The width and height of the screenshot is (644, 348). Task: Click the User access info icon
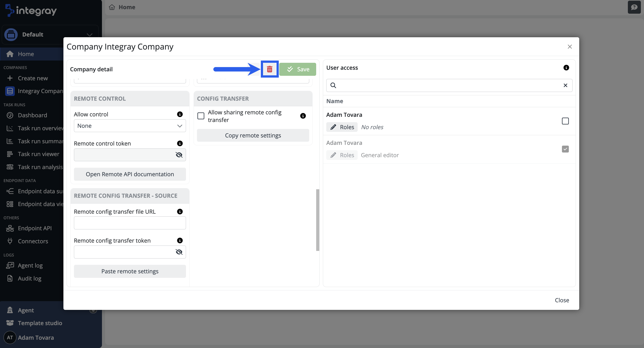click(x=566, y=67)
